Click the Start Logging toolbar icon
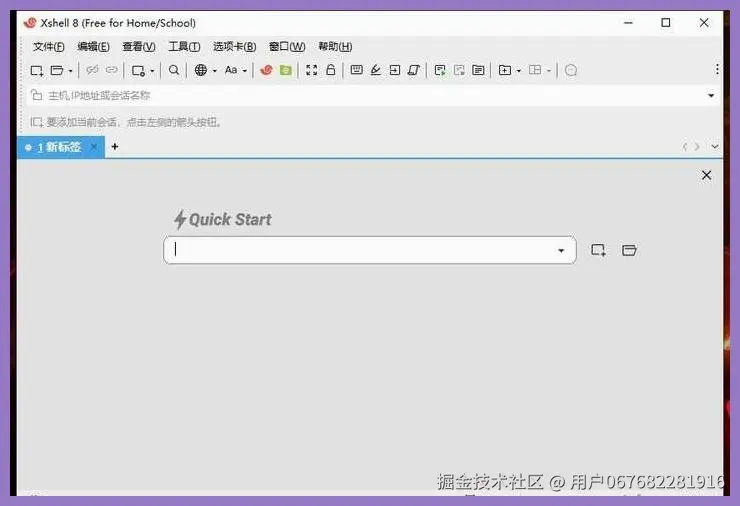Screen dimensions: 740x506 click(440, 70)
